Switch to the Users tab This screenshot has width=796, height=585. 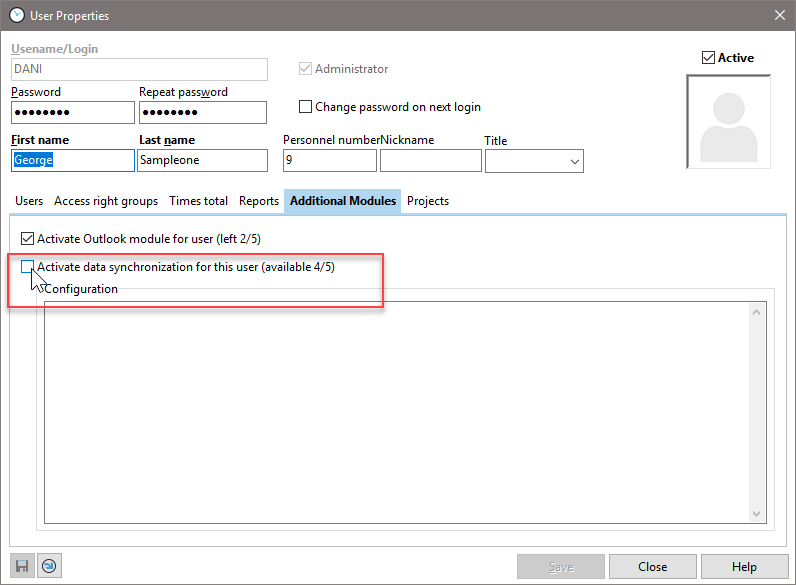coord(29,201)
